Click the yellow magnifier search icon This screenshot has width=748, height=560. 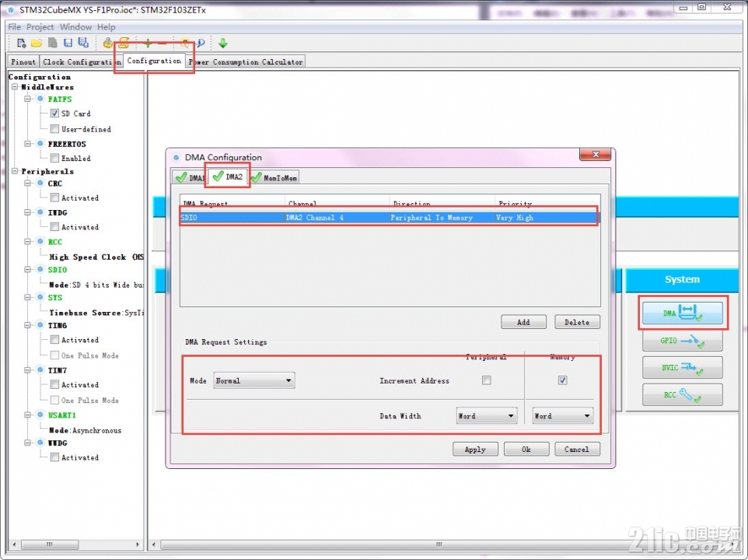coord(184,44)
